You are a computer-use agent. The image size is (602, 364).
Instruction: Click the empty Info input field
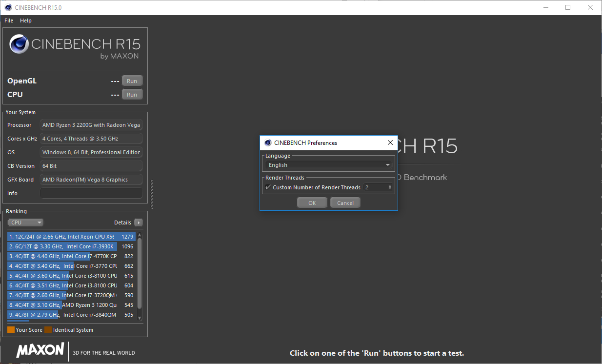click(91, 193)
